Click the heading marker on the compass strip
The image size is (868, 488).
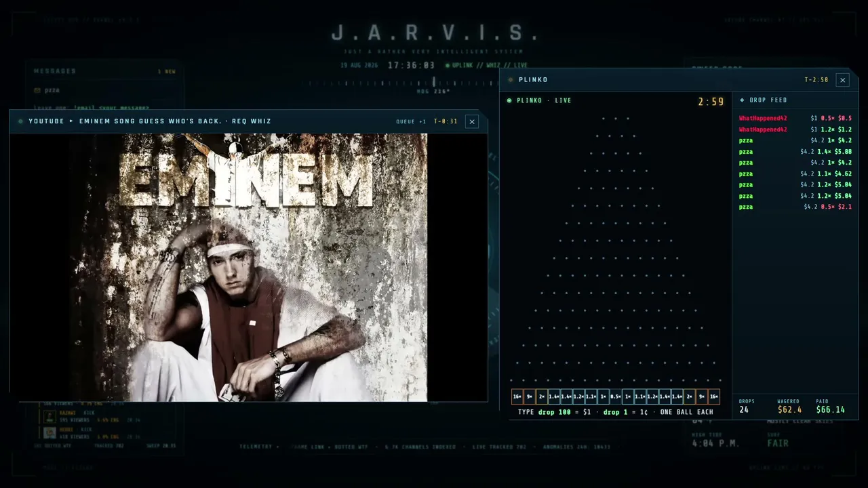434,83
